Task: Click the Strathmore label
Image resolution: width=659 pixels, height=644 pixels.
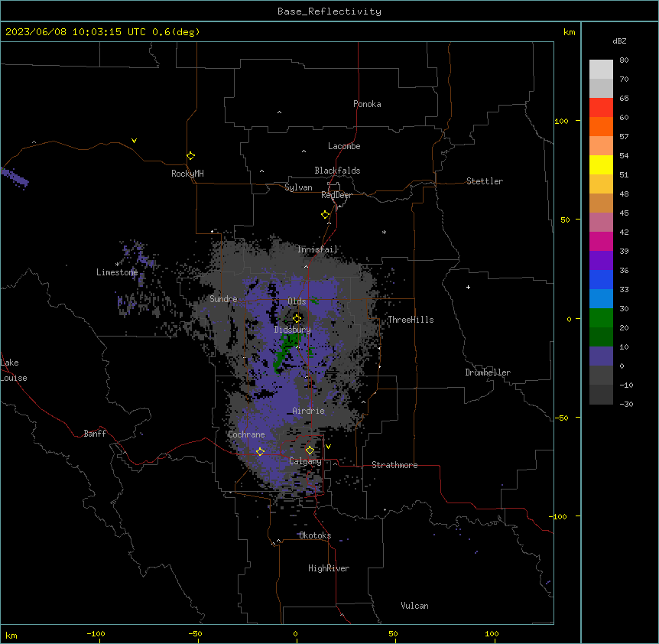Action: tap(394, 465)
